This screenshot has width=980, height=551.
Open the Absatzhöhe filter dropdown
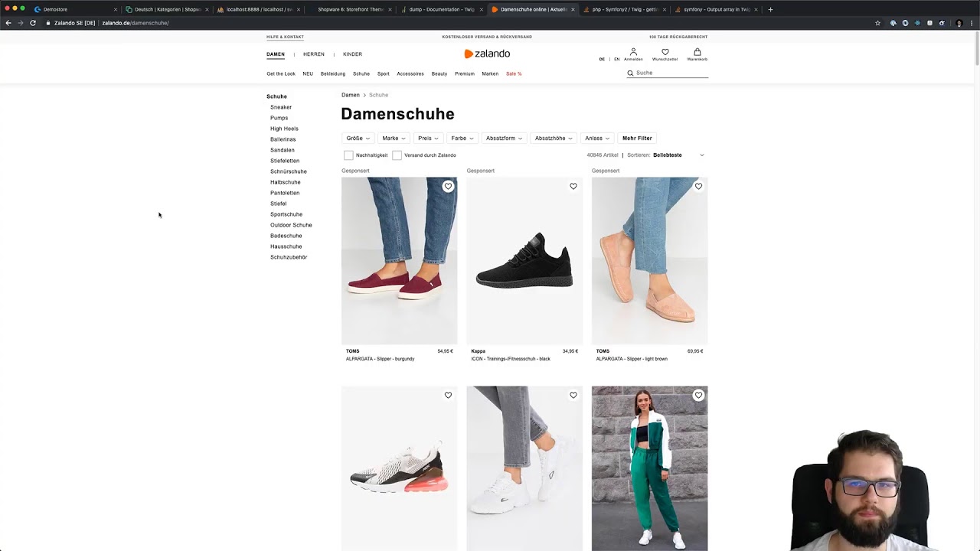(554, 139)
